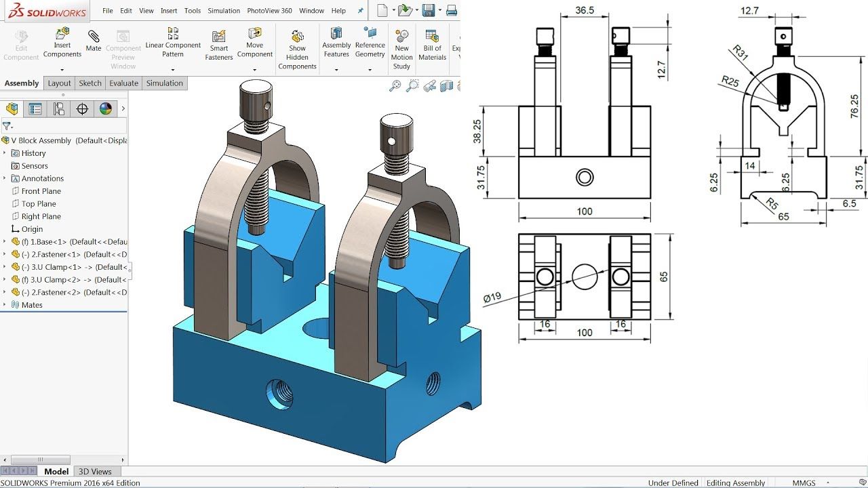868x488 pixels.
Task: Click Show Hidden Components icon
Action: (x=297, y=48)
